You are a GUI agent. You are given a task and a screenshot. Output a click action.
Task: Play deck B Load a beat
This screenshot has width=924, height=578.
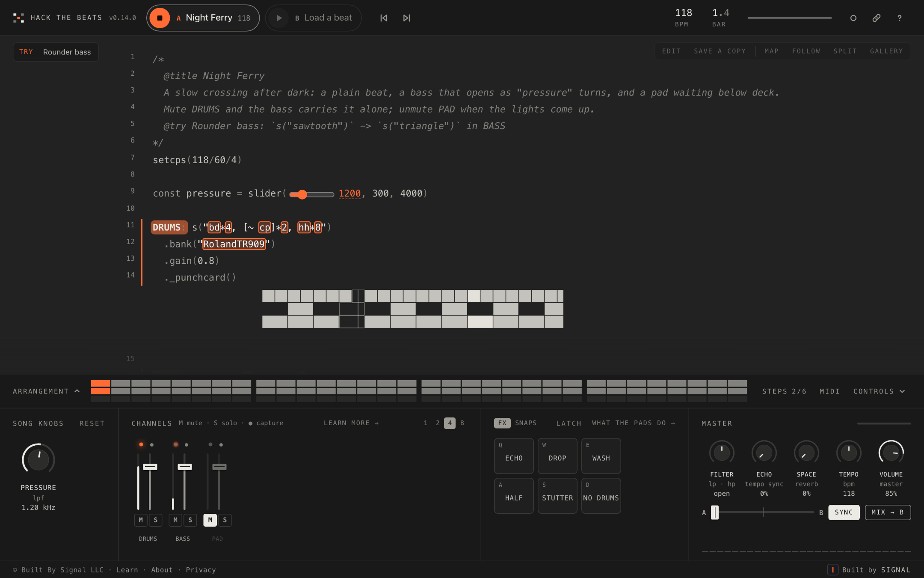point(279,18)
